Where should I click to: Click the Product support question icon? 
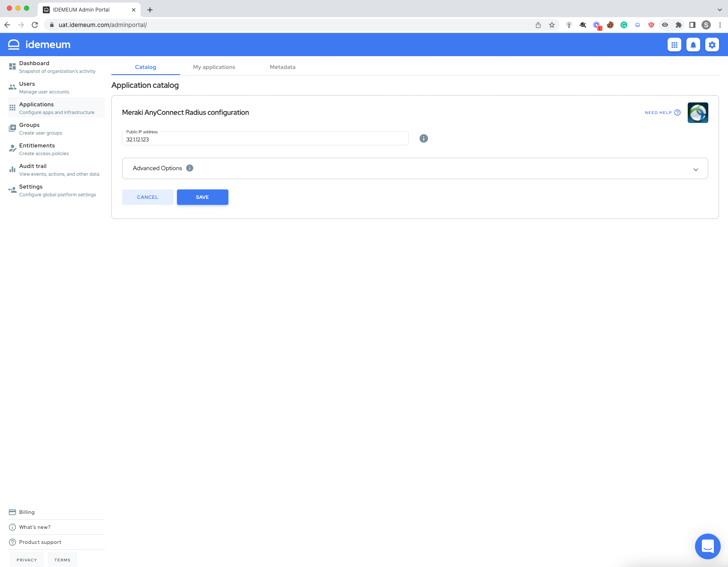point(12,542)
